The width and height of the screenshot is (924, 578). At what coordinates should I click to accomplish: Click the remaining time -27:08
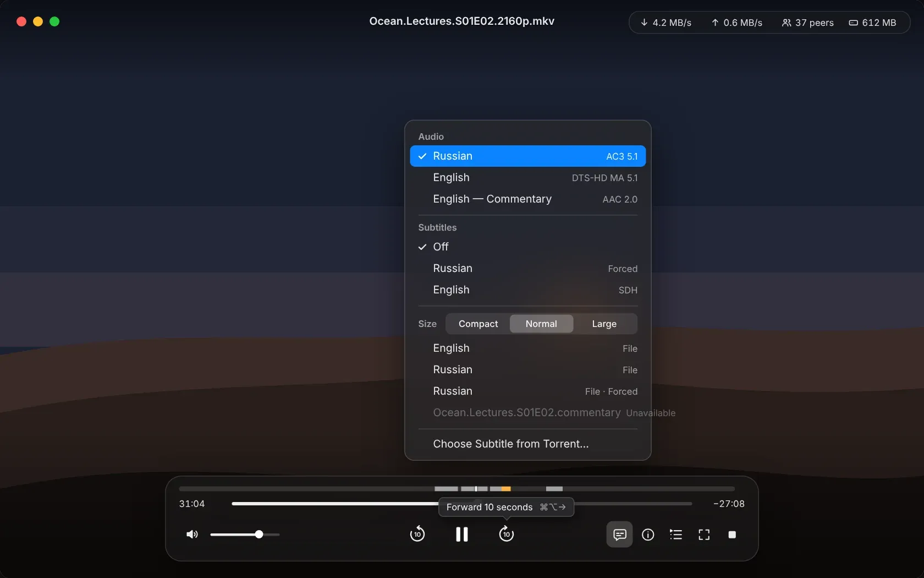pyautogui.click(x=729, y=504)
